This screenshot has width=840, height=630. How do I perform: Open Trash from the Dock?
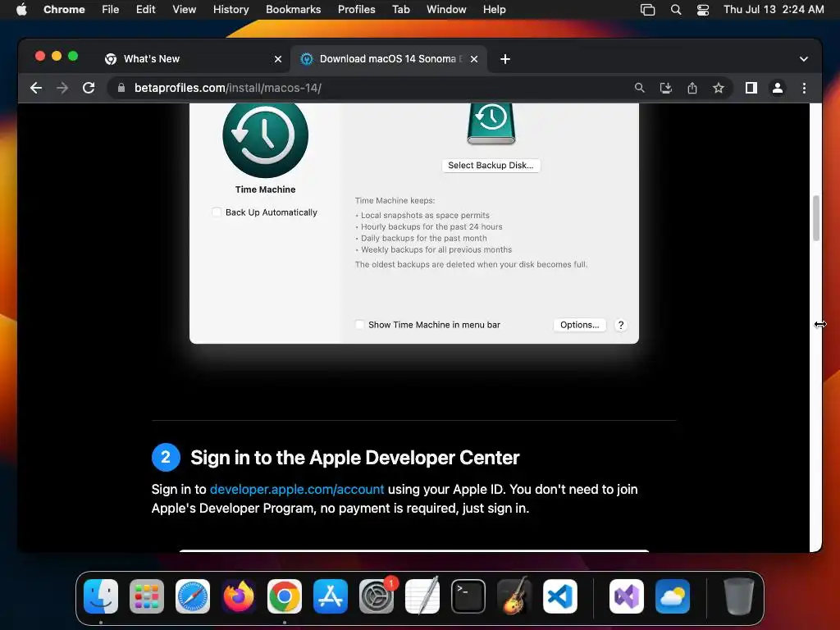[x=739, y=596]
